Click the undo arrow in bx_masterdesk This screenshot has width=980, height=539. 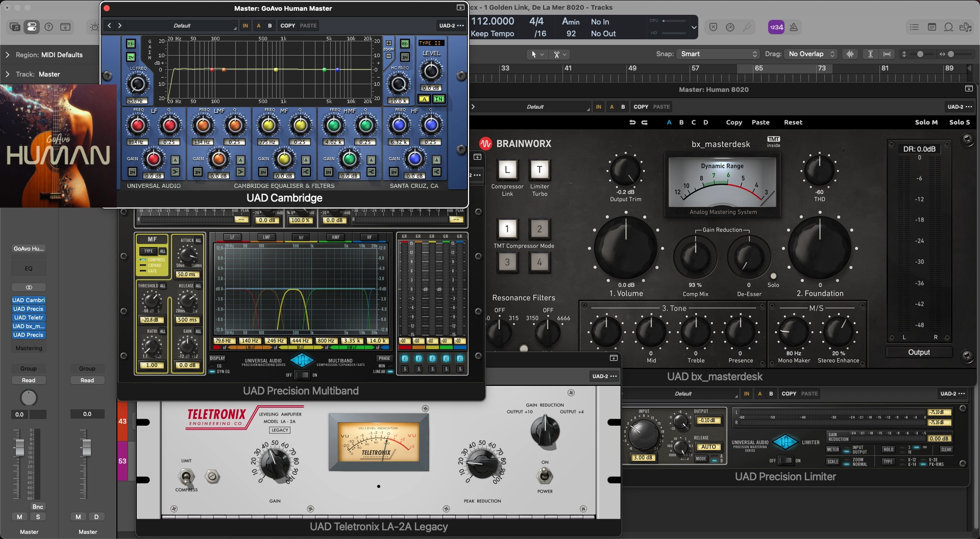[x=632, y=122]
